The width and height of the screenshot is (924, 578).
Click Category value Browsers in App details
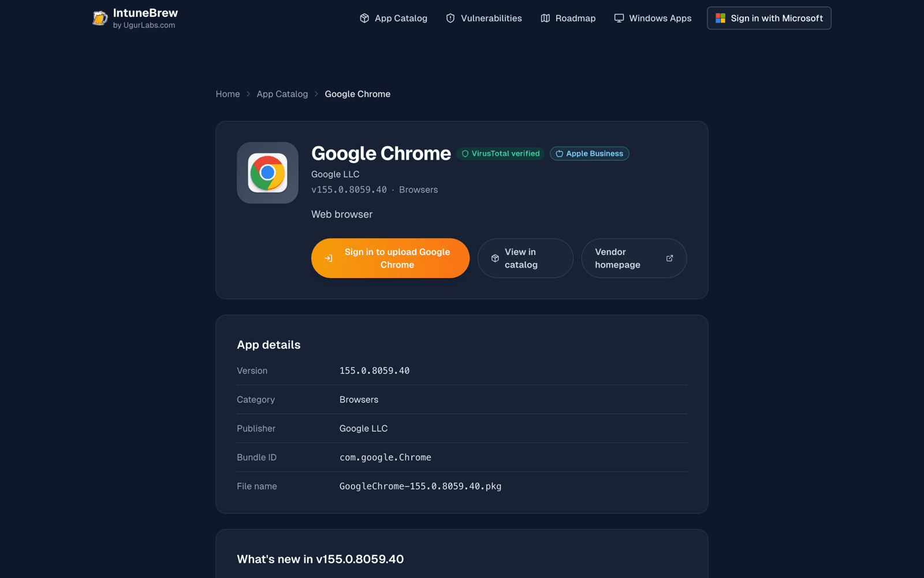pyautogui.click(x=359, y=399)
